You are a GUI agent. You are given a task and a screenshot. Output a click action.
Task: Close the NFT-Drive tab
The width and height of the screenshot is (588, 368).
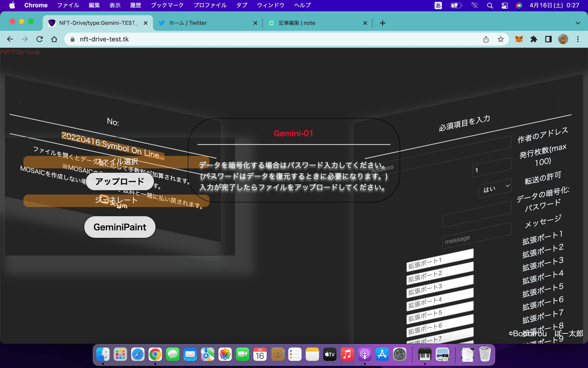(x=146, y=23)
